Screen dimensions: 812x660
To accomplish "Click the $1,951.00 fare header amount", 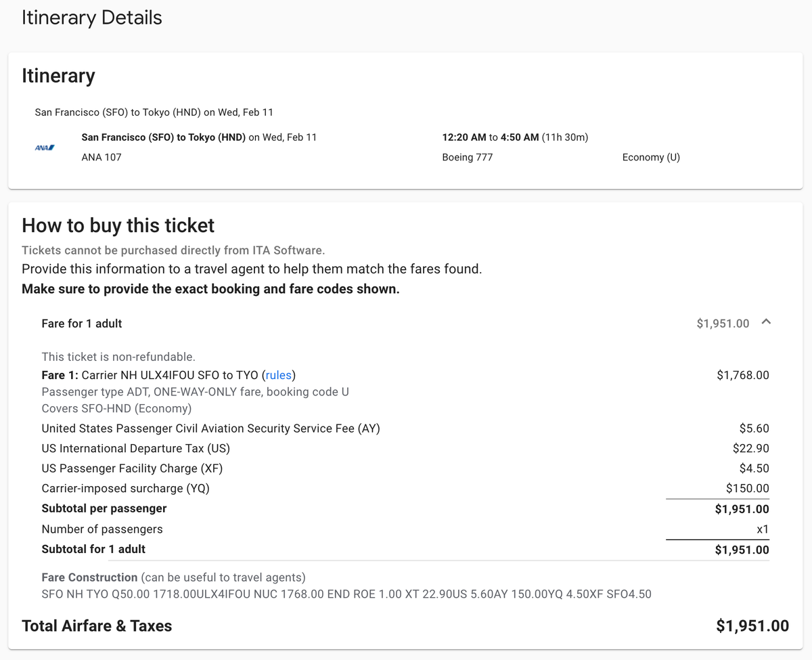I will pos(723,324).
